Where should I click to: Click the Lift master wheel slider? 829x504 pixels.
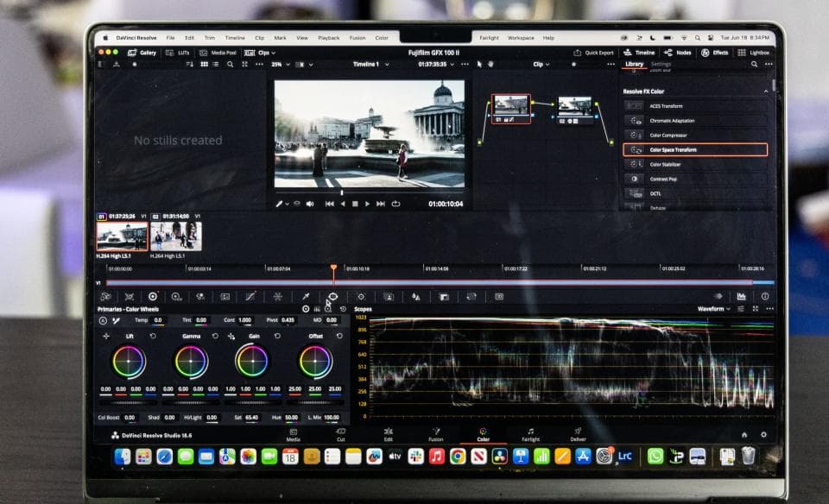point(128,402)
